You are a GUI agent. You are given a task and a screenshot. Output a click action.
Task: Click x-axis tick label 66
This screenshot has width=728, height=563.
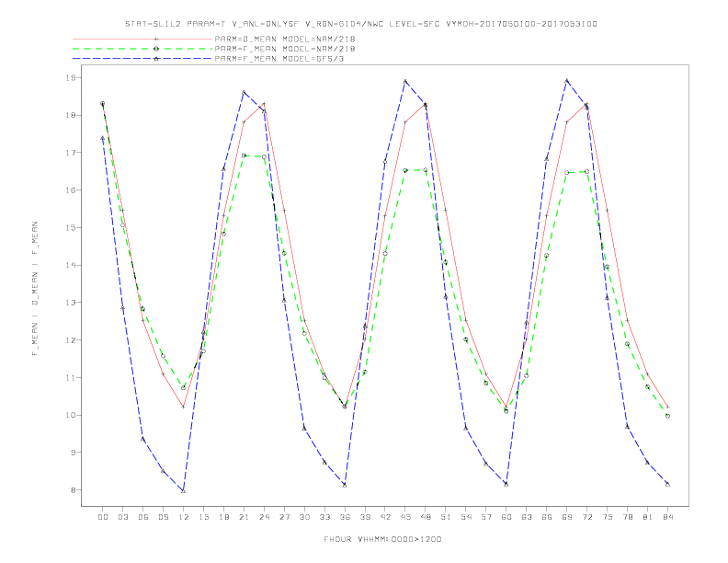pyautogui.click(x=547, y=517)
